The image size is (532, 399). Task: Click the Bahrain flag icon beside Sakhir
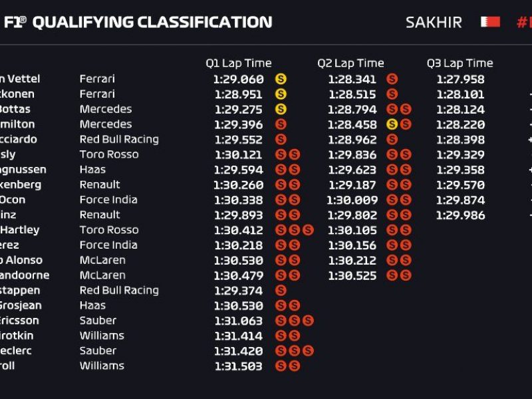[490, 22]
